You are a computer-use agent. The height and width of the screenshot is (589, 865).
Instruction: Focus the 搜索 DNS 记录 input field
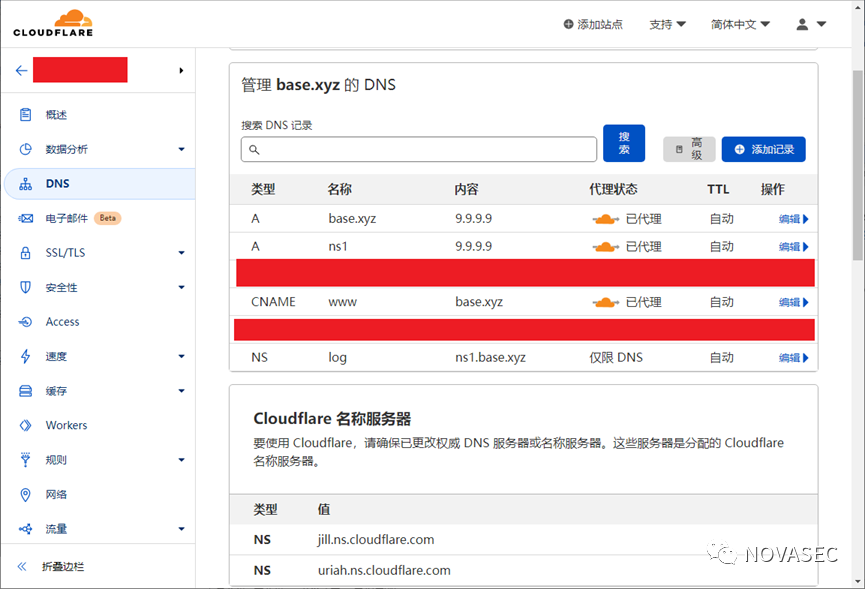tap(419, 149)
